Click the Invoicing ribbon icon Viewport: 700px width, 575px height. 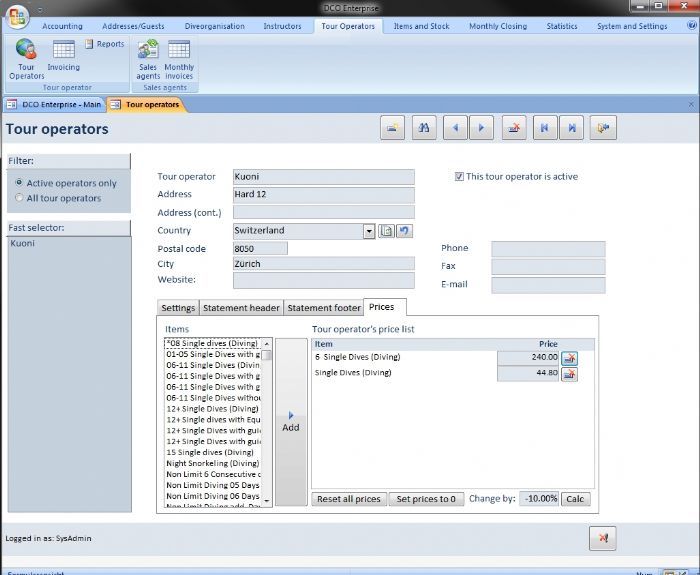[64, 58]
